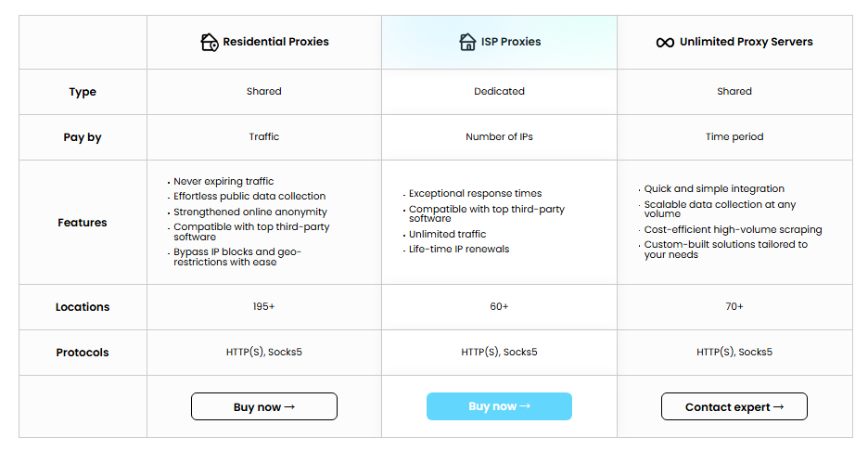The image size is (868, 450).
Task: Click the Features row label
Action: pyautogui.click(x=83, y=223)
